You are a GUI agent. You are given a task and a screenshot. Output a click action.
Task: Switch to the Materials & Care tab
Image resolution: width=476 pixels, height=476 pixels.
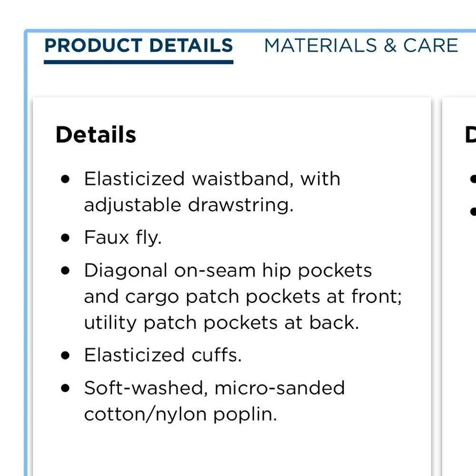click(361, 46)
